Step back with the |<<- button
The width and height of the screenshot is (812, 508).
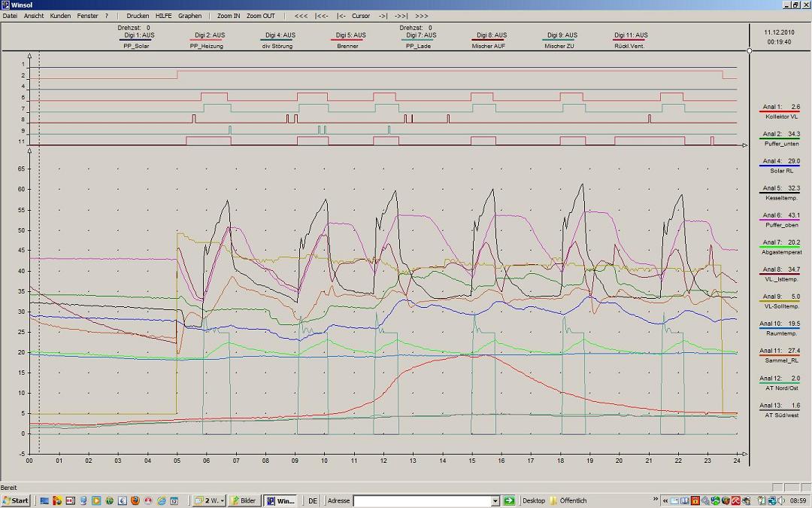tap(322, 16)
